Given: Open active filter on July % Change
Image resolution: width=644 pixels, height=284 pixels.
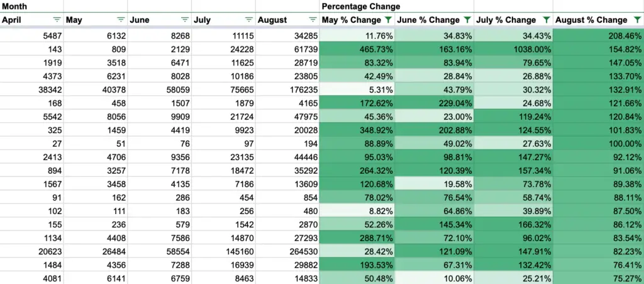Looking at the screenshot, I should [x=546, y=20].
